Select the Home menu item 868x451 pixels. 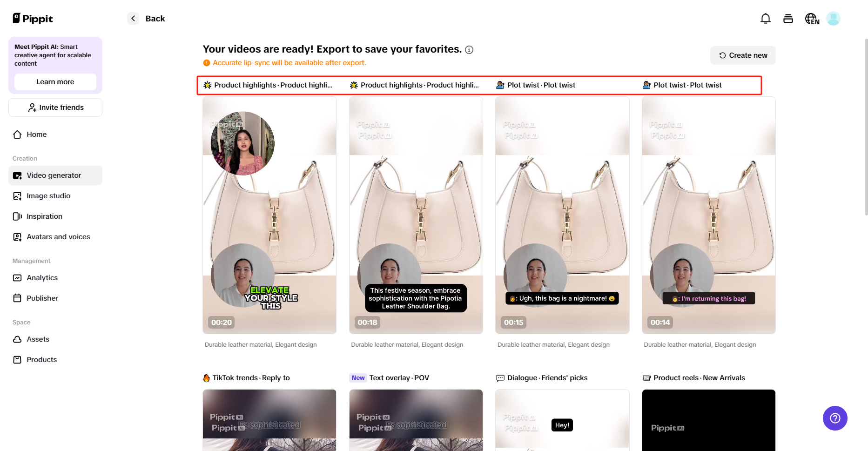coord(36,134)
